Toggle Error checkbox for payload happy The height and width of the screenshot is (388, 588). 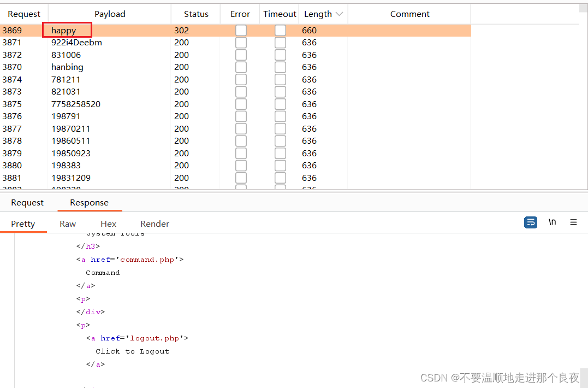(241, 31)
